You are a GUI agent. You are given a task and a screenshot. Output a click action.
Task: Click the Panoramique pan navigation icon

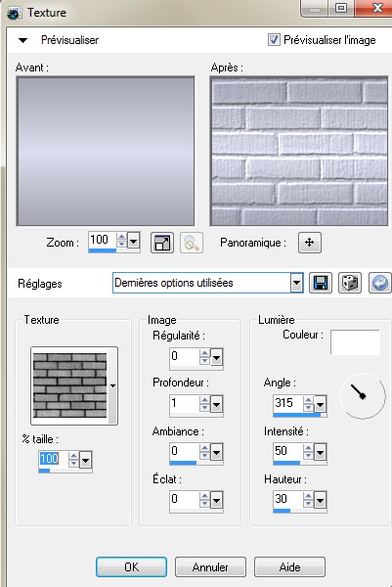(309, 243)
